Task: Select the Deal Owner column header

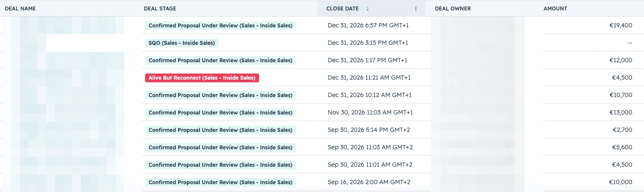Action: coord(453,9)
